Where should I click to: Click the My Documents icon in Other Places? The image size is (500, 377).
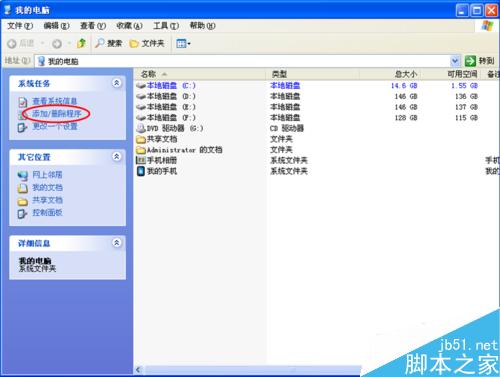pos(22,188)
